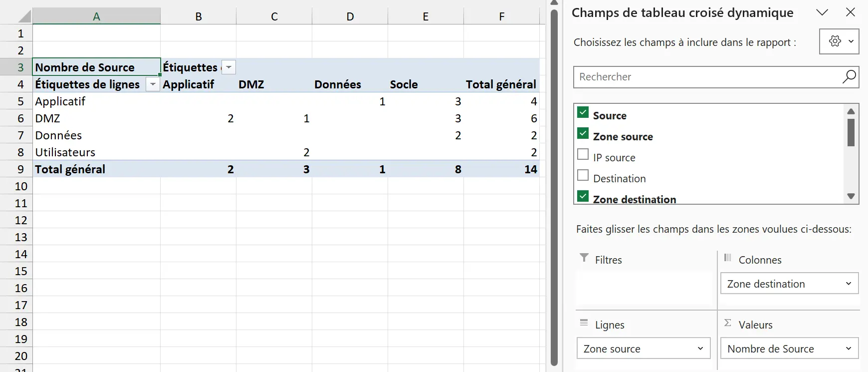Uncheck the Zone source checkbox
This screenshot has width=868, height=372.
583,133
